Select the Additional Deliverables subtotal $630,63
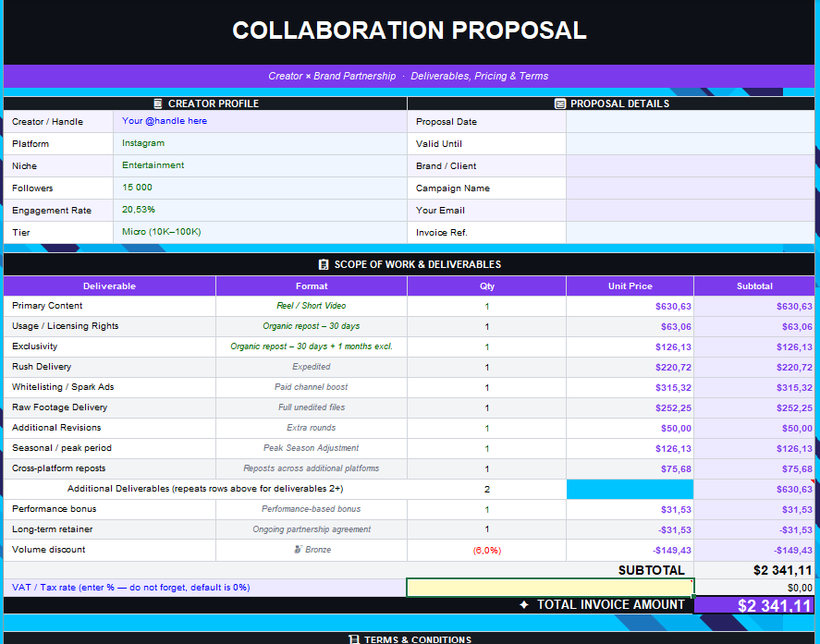The height and width of the screenshot is (644, 820). point(754,490)
